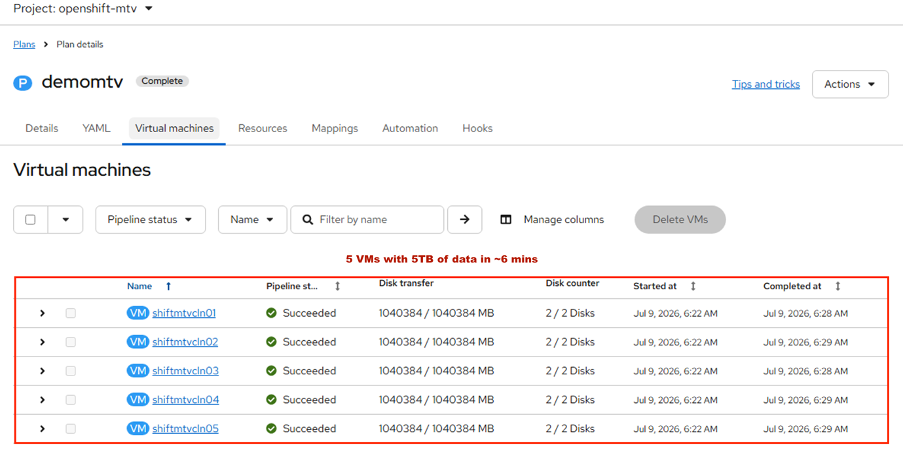The width and height of the screenshot is (904, 456).
Task: Check the box for shiftmtvcln02 row
Action: (70, 342)
